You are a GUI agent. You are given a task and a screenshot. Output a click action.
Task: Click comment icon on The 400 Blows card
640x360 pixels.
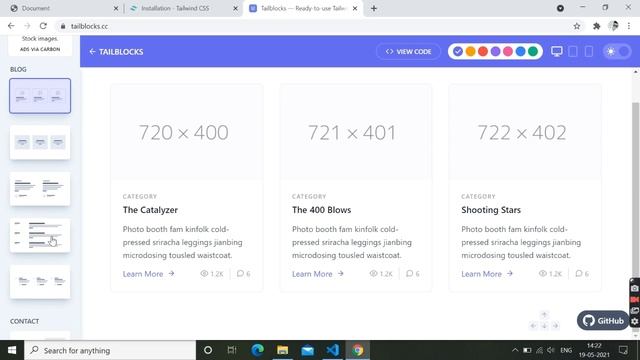[410, 273]
